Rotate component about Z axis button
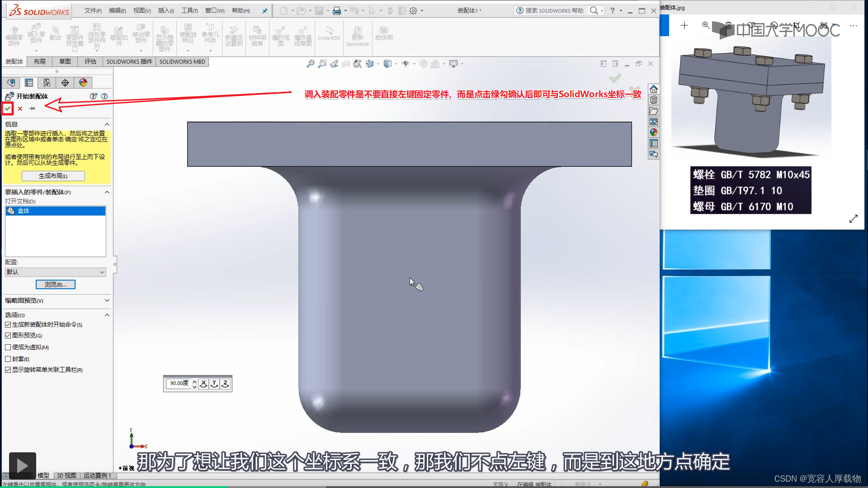 225,384
